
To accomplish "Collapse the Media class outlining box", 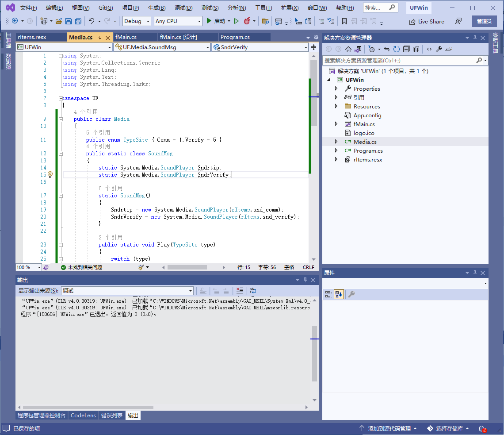I will pyautogui.click(x=61, y=119).
